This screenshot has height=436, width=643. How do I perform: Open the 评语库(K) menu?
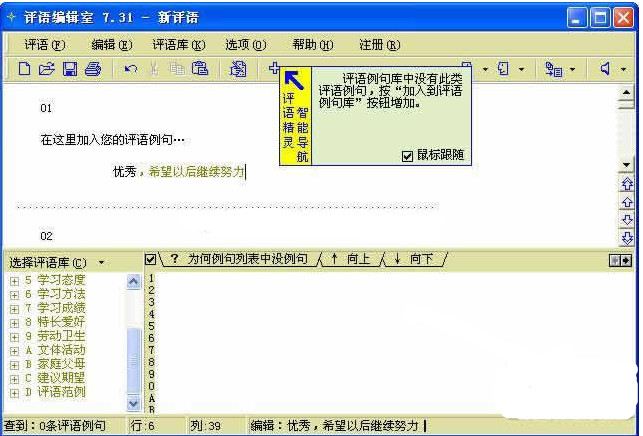(178, 44)
